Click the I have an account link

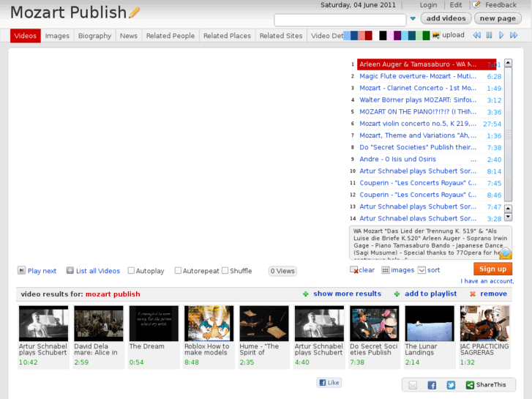(487, 281)
